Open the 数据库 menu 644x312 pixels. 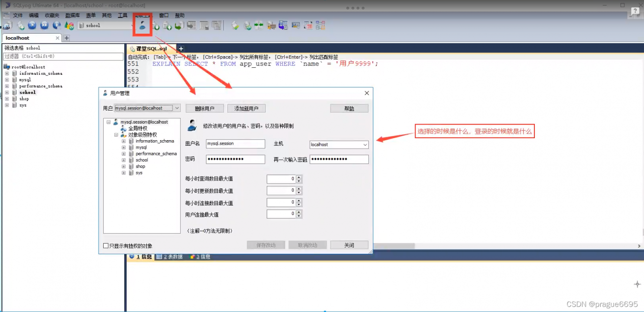coord(72,16)
